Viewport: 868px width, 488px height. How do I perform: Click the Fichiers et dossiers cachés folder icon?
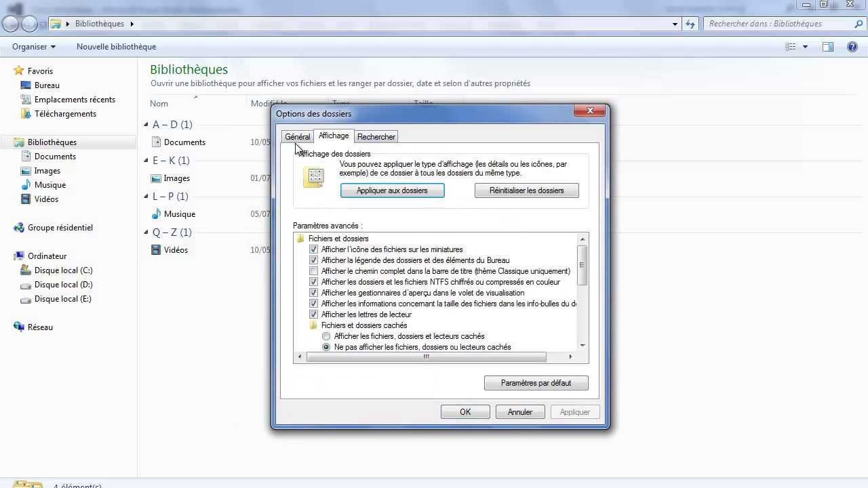click(x=313, y=325)
